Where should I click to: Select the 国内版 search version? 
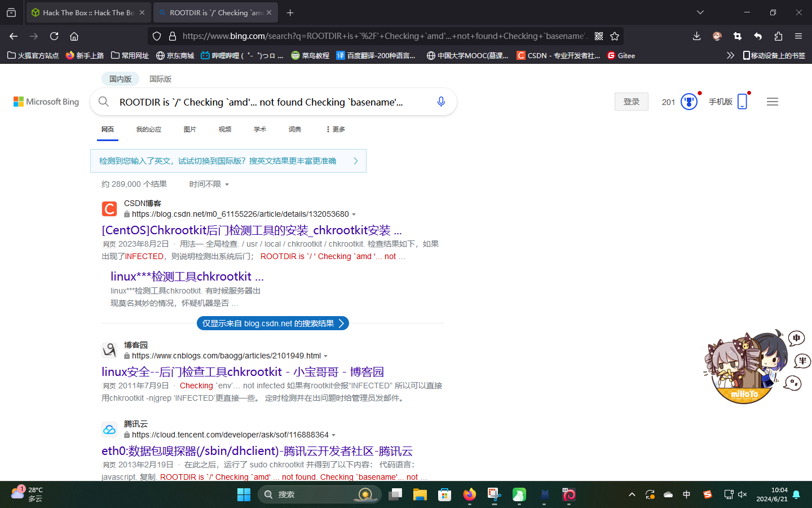point(120,79)
